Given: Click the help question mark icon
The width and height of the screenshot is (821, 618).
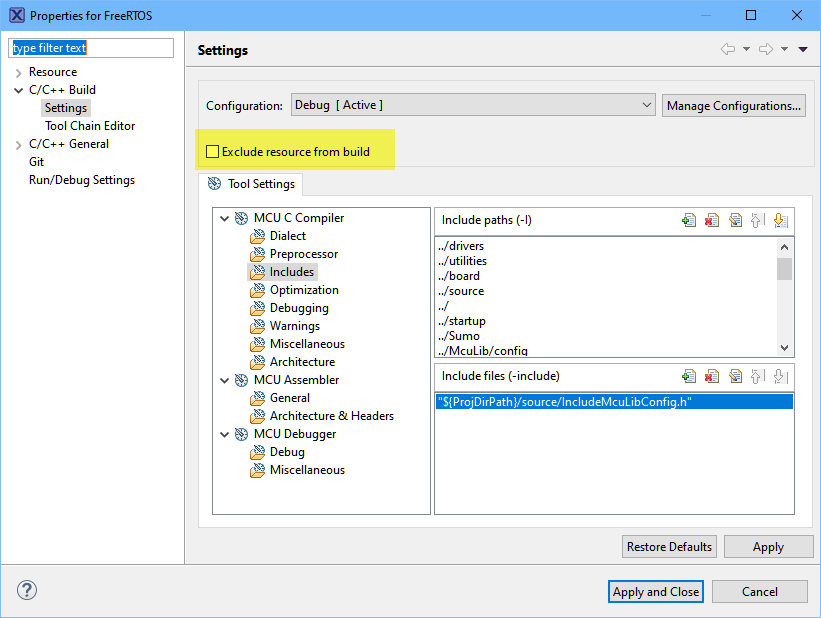Looking at the screenshot, I should [27, 590].
